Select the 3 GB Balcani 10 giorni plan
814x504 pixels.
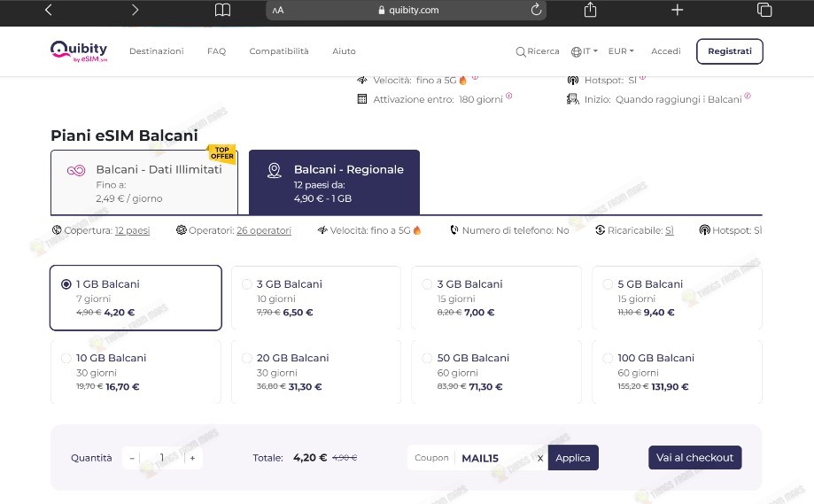(x=315, y=298)
